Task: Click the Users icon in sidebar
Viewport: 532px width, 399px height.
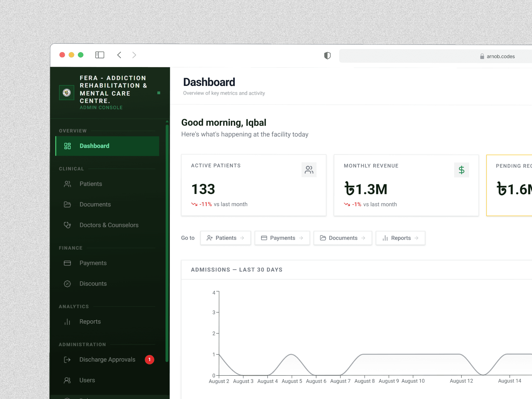Action: 67,380
